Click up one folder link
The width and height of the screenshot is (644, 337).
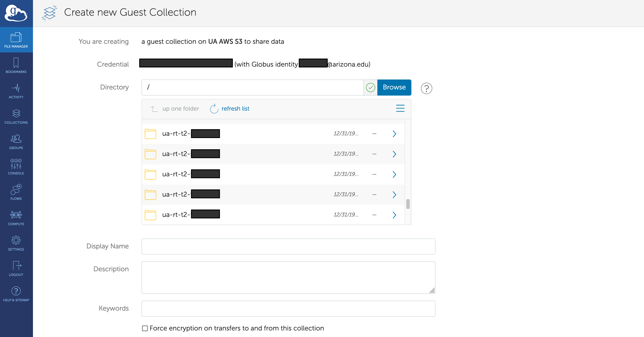[x=180, y=109]
